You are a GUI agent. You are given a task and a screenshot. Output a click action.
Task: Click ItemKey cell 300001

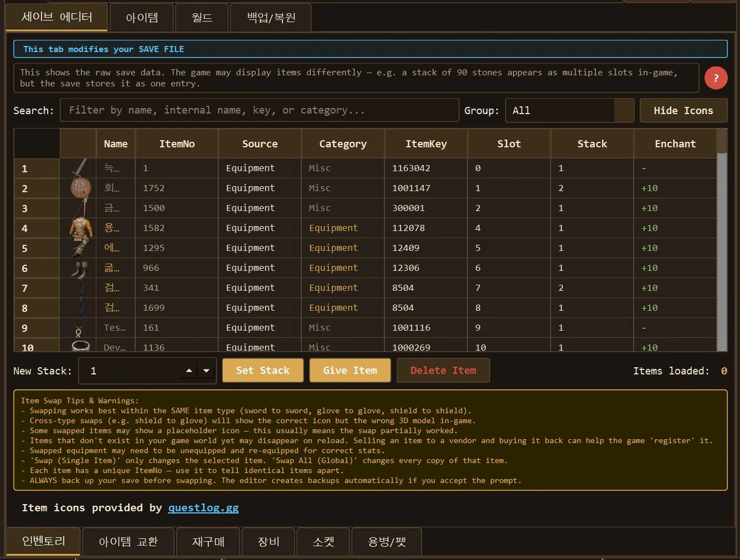[x=426, y=208]
